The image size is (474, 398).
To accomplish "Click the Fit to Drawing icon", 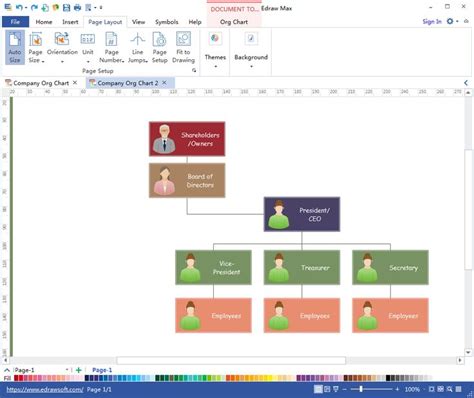I will [183, 47].
